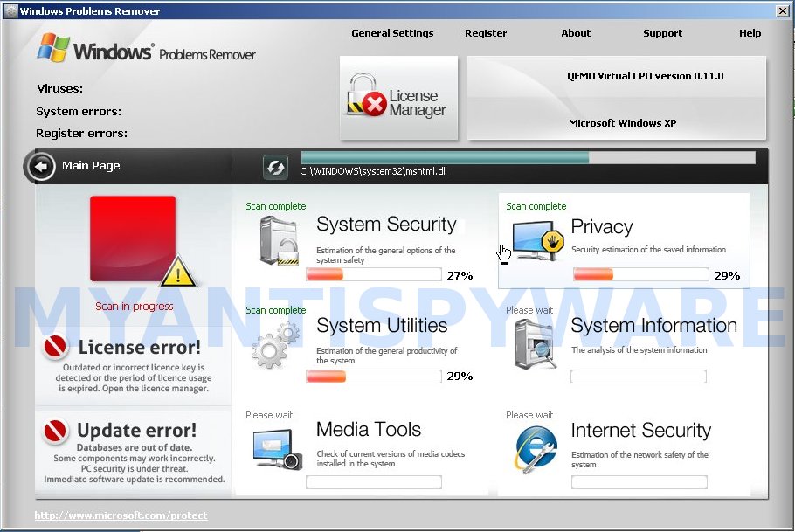Click the System Utilities 29% value

[460, 377]
